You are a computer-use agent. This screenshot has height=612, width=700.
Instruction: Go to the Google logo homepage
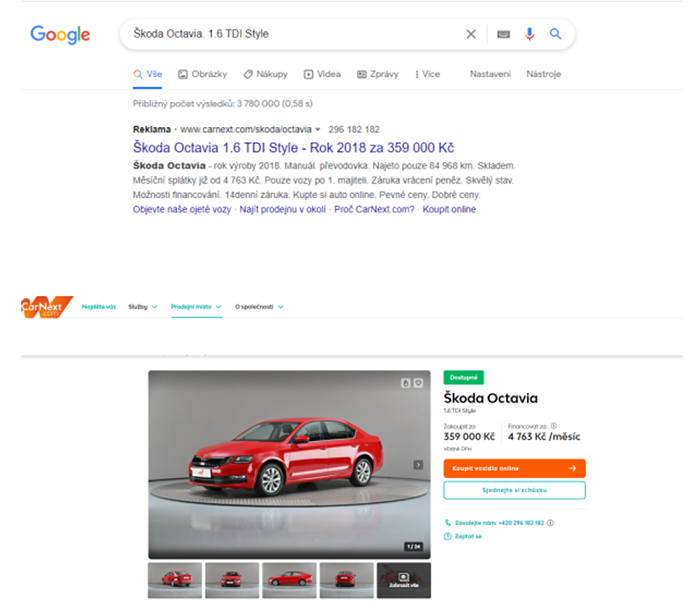coord(60,34)
